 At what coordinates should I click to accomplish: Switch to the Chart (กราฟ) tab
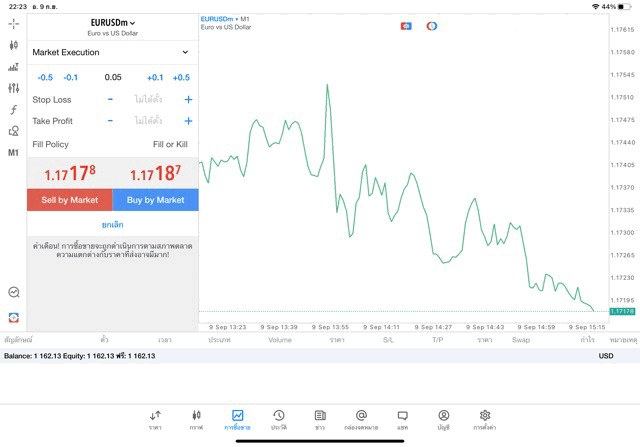pos(196,419)
